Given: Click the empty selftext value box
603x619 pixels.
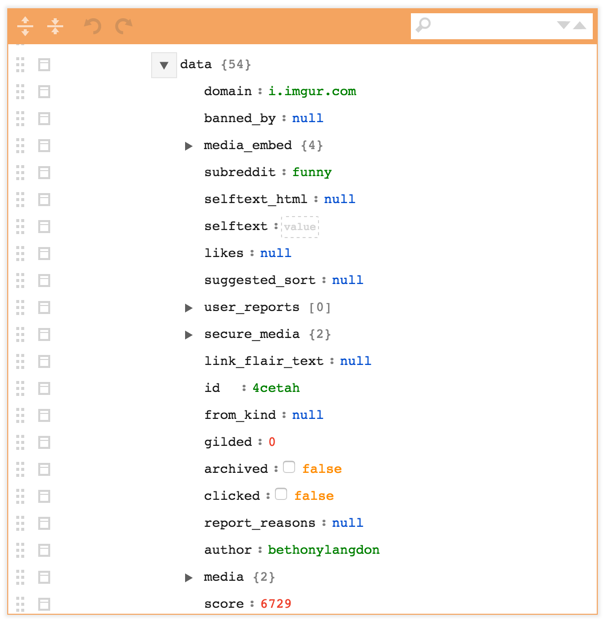Looking at the screenshot, I should (300, 227).
